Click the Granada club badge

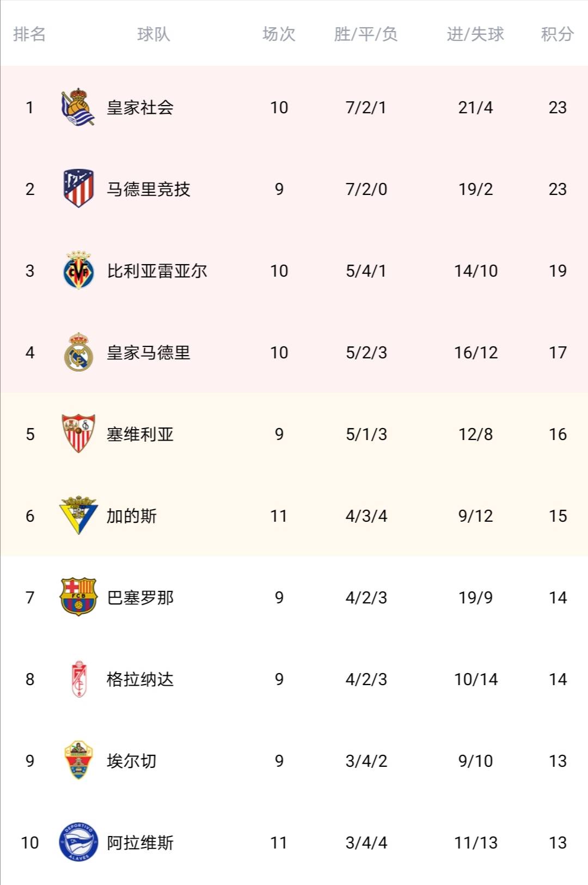click(79, 679)
